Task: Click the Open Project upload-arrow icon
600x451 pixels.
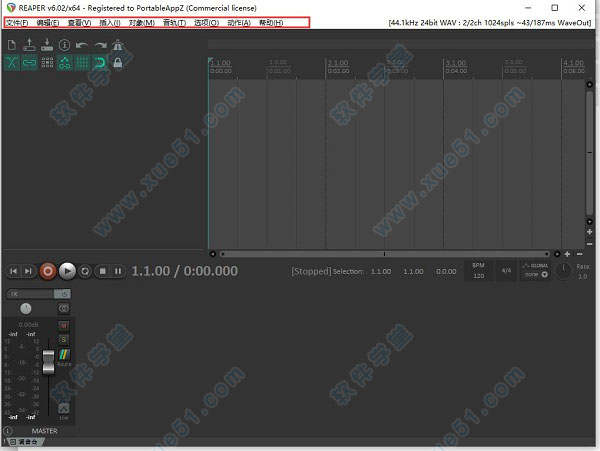Action: 29,45
